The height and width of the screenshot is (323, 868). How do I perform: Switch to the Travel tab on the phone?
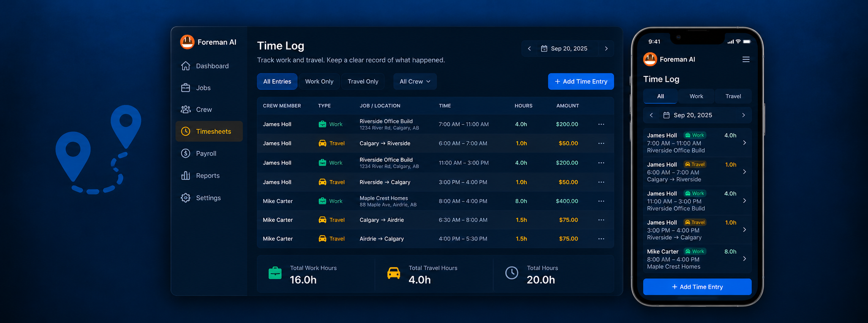(733, 96)
